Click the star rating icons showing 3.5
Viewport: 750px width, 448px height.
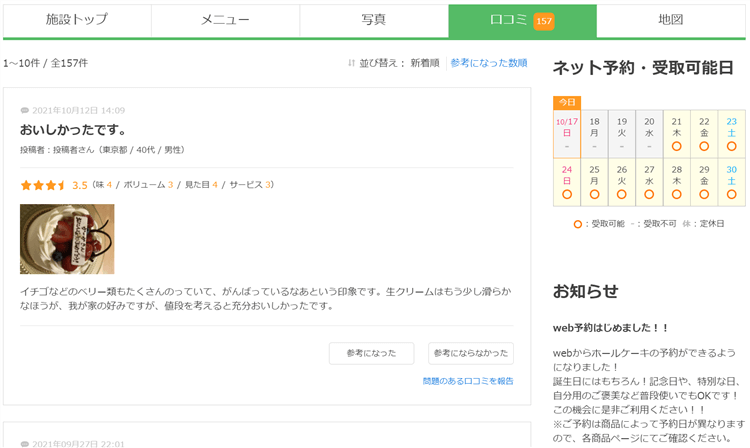tap(43, 185)
